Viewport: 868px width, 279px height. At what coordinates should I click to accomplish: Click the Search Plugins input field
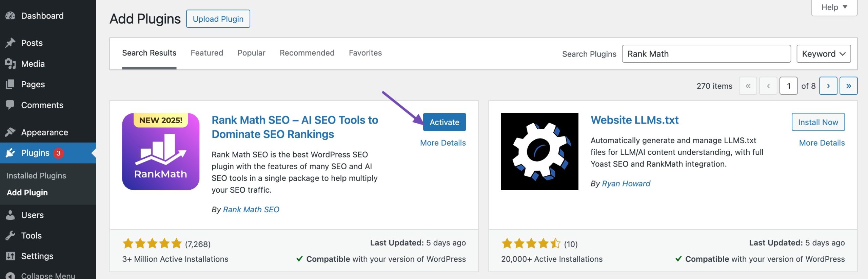[706, 54]
